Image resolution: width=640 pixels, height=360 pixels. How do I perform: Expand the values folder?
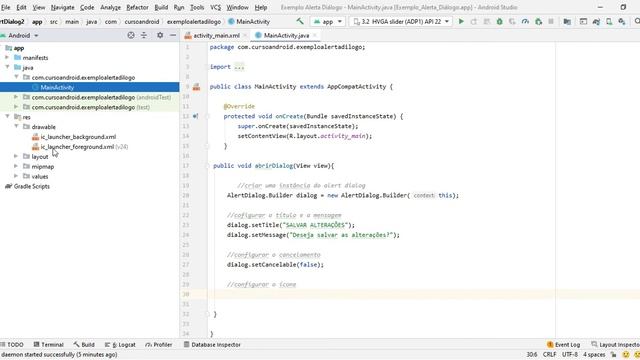tap(16, 176)
